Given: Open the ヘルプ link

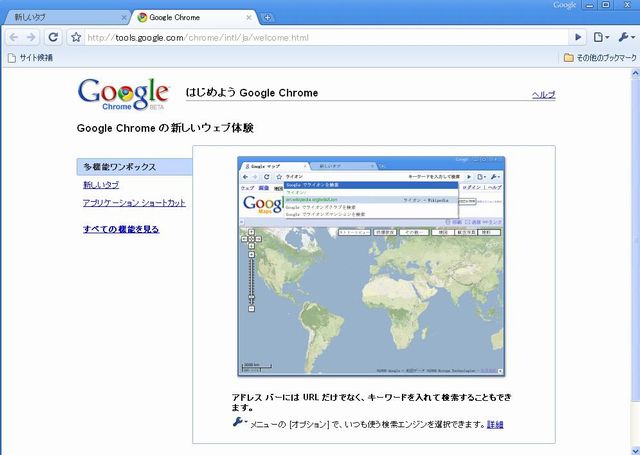Looking at the screenshot, I should click(x=543, y=95).
